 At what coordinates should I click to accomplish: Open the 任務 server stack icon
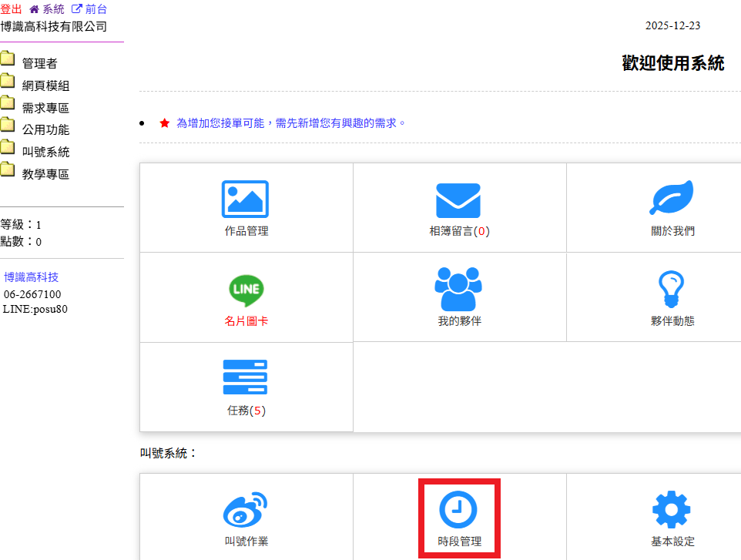[246, 377]
